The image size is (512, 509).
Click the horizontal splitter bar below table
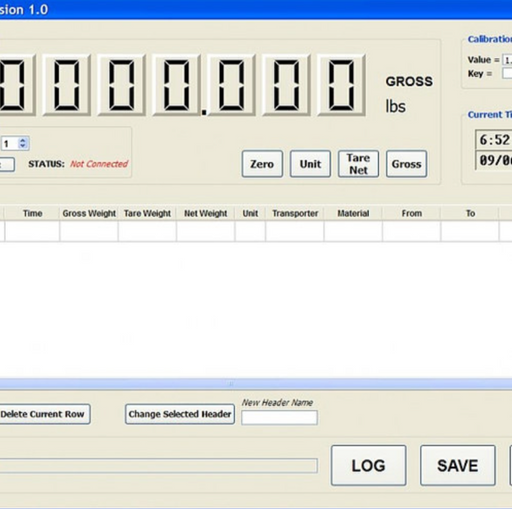[256, 384]
